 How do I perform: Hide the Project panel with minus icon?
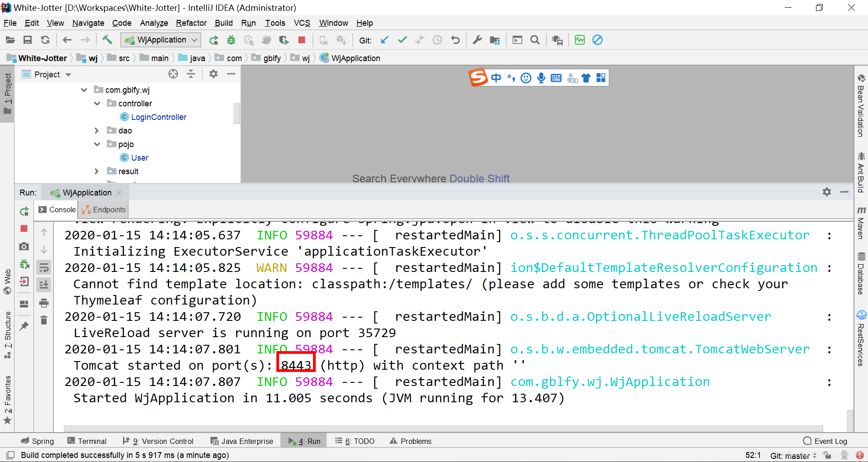231,74
